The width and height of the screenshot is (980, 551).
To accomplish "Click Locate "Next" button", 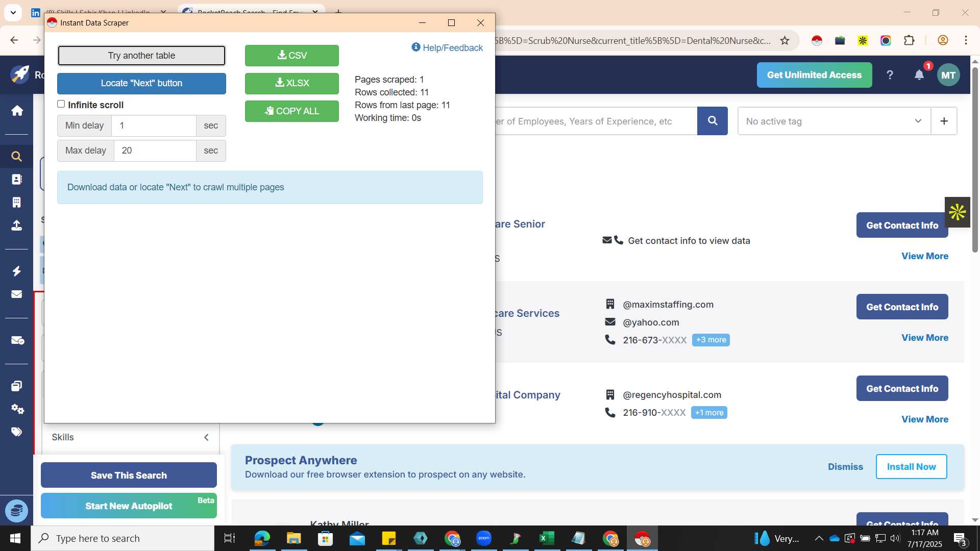I will (x=141, y=83).
